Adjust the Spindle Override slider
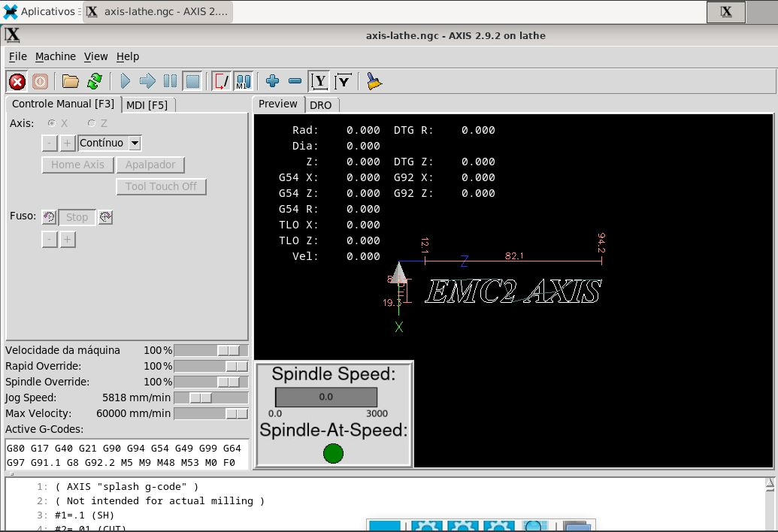778x532 pixels. (x=211, y=382)
